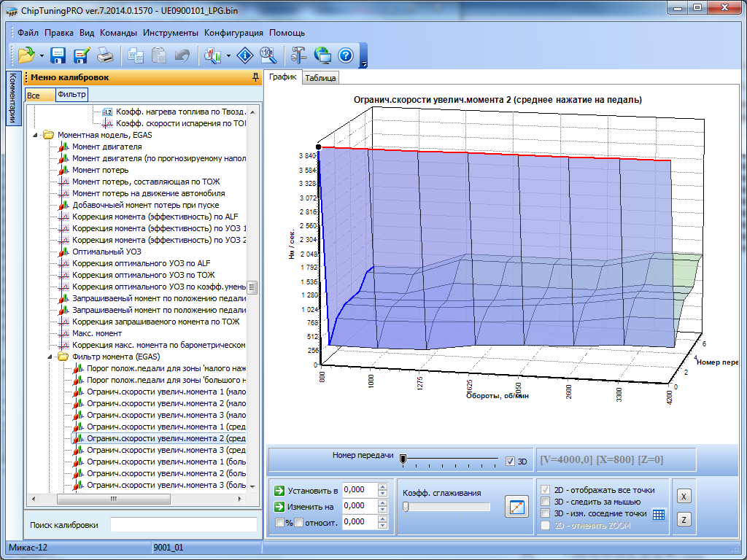The image size is (747, 560).
Task: Disable the 3D view checkbox
Action: [x=511, y=461]
